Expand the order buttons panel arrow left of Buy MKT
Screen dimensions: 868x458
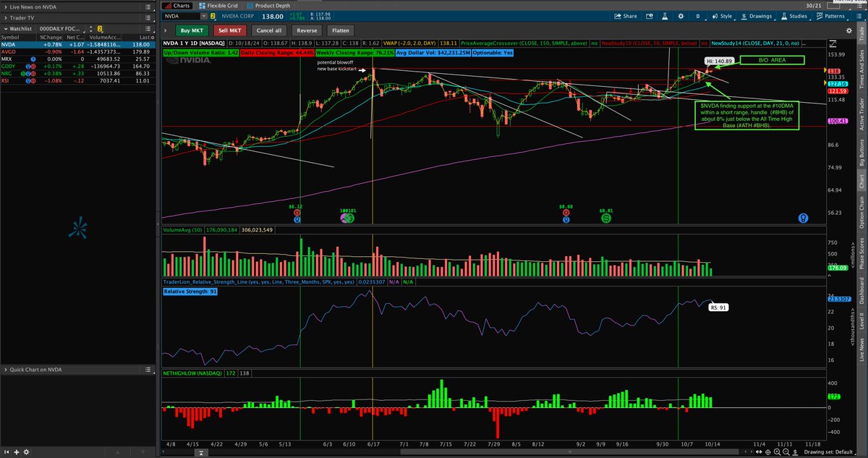point(166,30)
